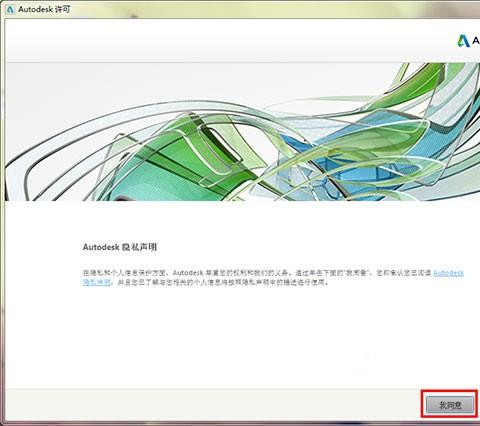This screenshot has height=426, width=480.
Task: Click the Autodesk 隐私声明 heading
Action: point(120,247)
